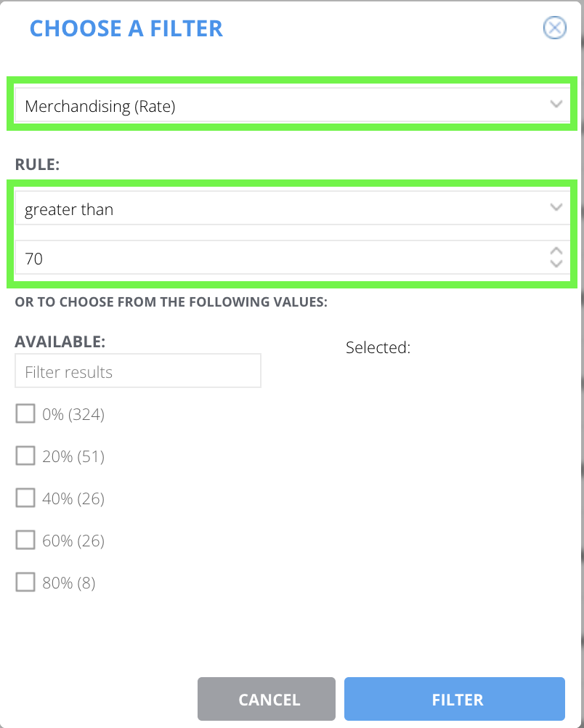Increase the rule value with up arrow
The width and height of the screenshot is (584, 728).
(556, 251)
